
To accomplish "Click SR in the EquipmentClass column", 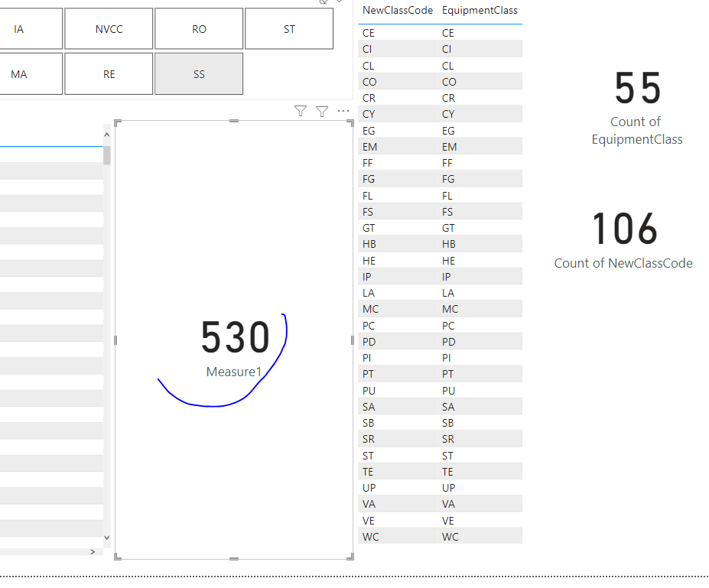I will tap(448, 439).
